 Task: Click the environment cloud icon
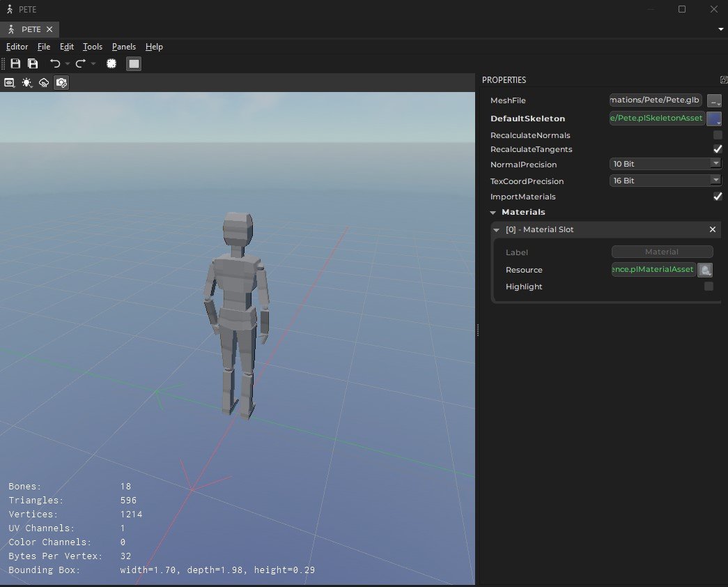[44, 82]
